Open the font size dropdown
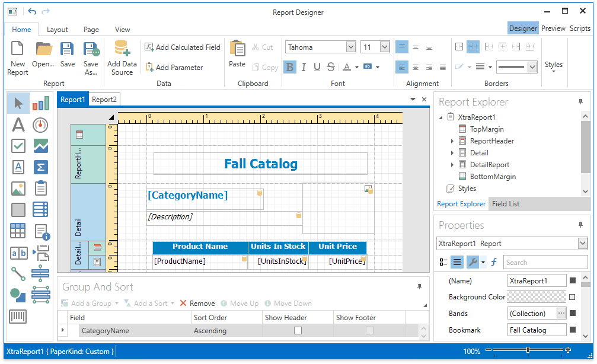Viewport: 597px width, 364px height. coord(385,47)
